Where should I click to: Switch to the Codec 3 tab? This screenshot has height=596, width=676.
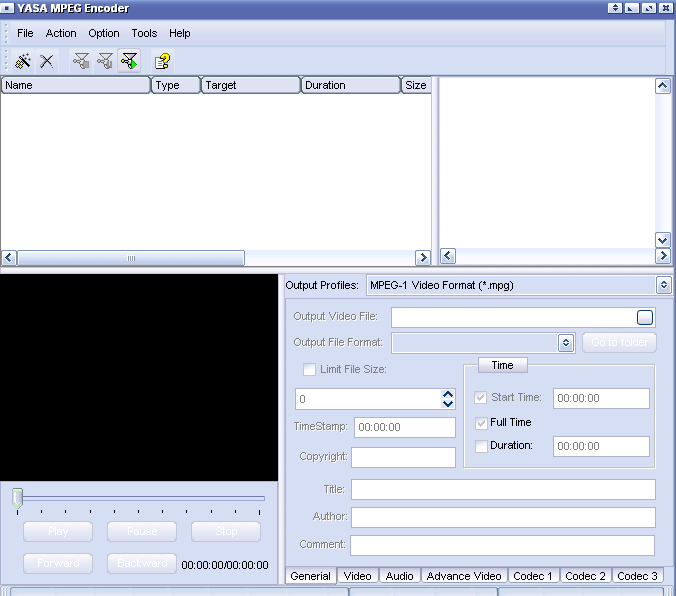[x=637, y=576]
